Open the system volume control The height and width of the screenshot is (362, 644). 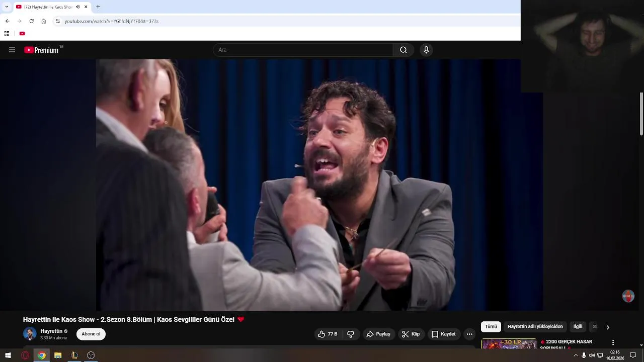(592, 355)
